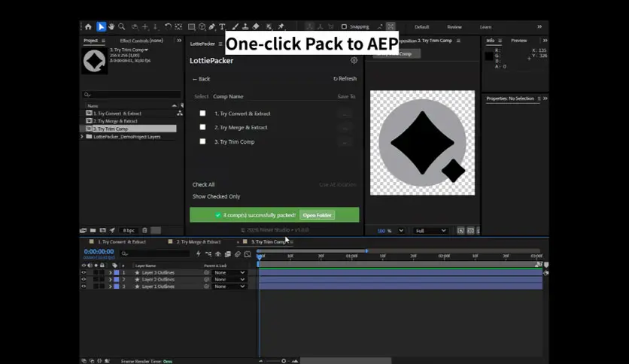Open the Effect Controls tab
Image resolution: width=629 pixels, height=364 pixels.
pyautogui.click(x=141, y=41)
